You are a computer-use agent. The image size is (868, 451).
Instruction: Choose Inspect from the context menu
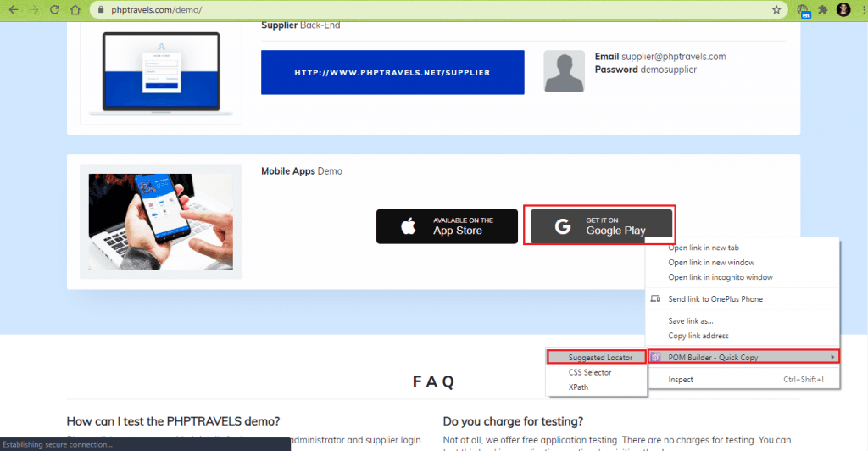tap(743, 380)
